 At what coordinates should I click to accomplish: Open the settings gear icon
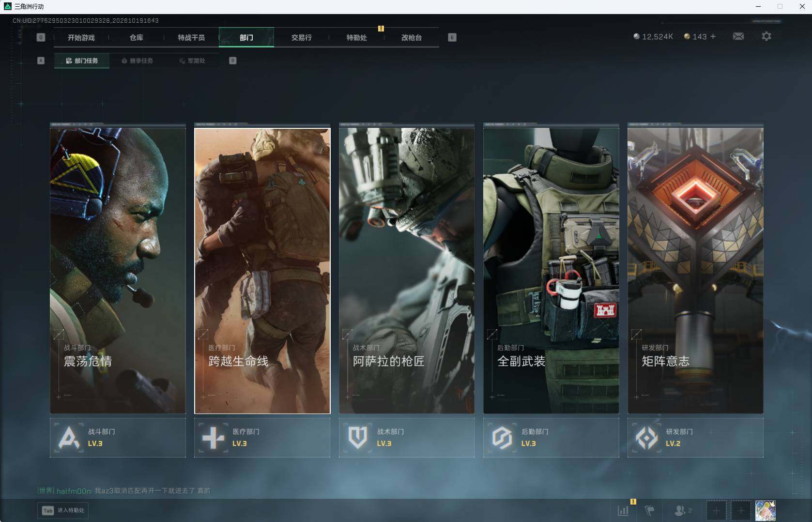click(766, 36)
